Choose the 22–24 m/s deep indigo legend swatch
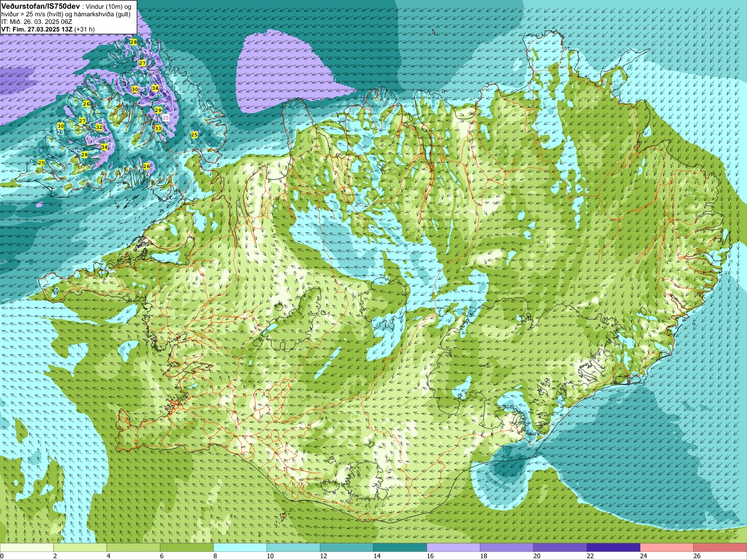Image resolution: width=747 pixels, height=560 pixels. point(614,548)
